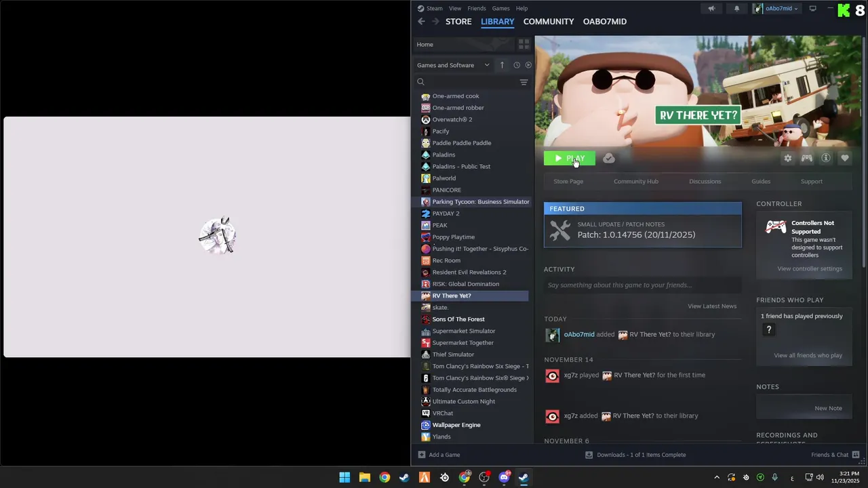
Task: Click View Latest News
Action: pos(712,306)
